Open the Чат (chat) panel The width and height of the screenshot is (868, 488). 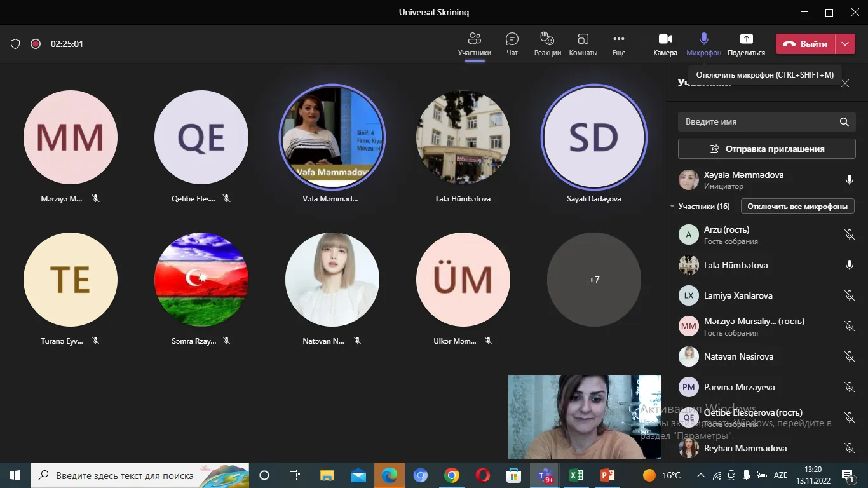point(512,44)
